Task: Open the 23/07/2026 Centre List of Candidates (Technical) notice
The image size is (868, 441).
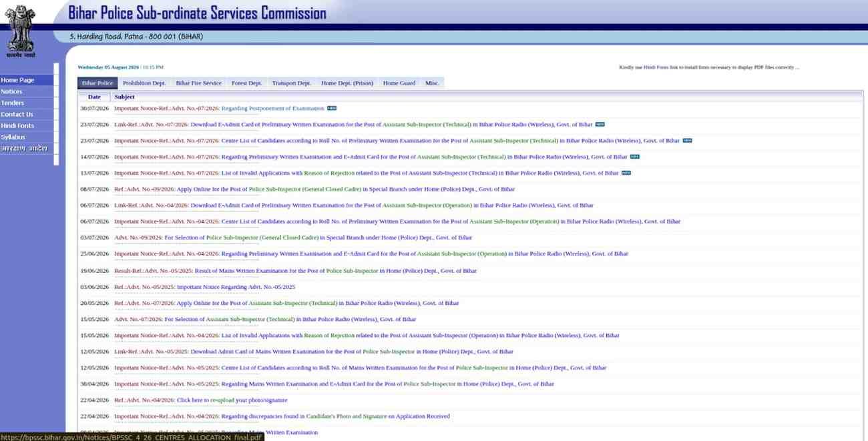Action: click(397, 141)
